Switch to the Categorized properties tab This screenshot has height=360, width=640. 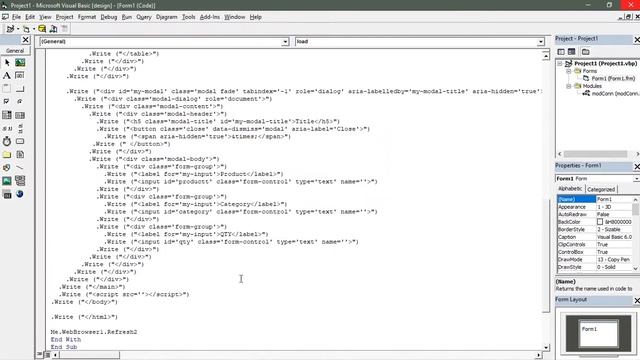601,189
